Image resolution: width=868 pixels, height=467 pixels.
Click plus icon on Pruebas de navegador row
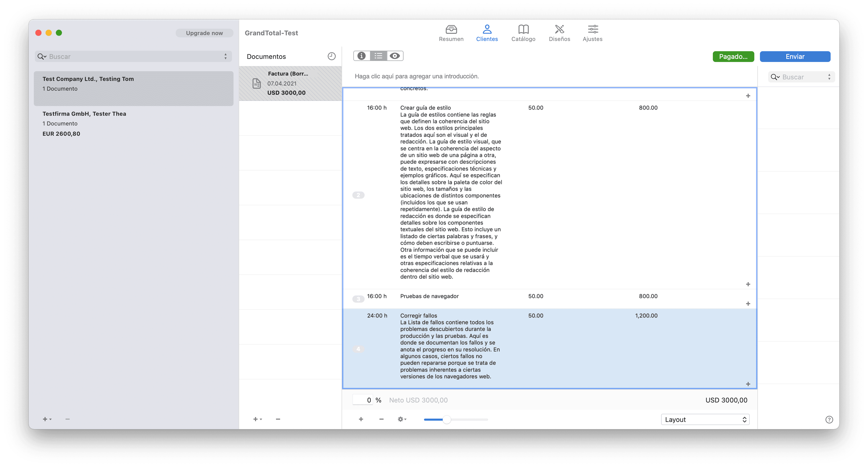tap(748, 304)
